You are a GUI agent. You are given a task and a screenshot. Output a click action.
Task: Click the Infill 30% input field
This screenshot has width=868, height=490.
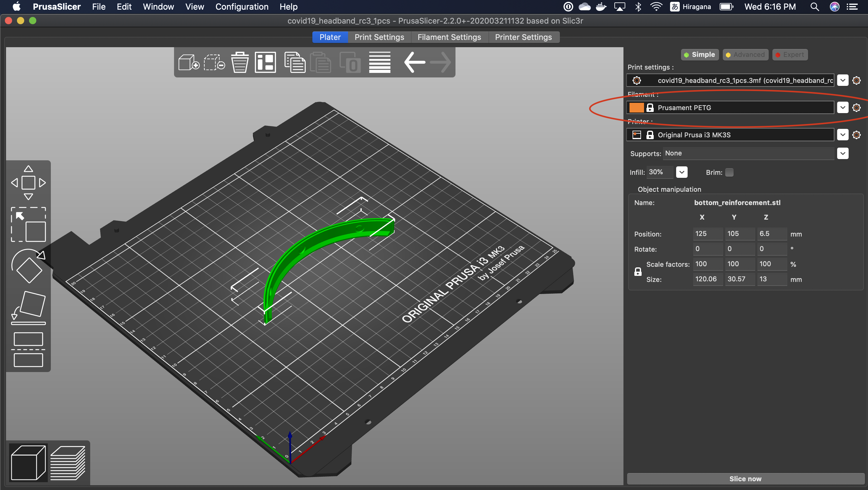(x=660, y=172)
